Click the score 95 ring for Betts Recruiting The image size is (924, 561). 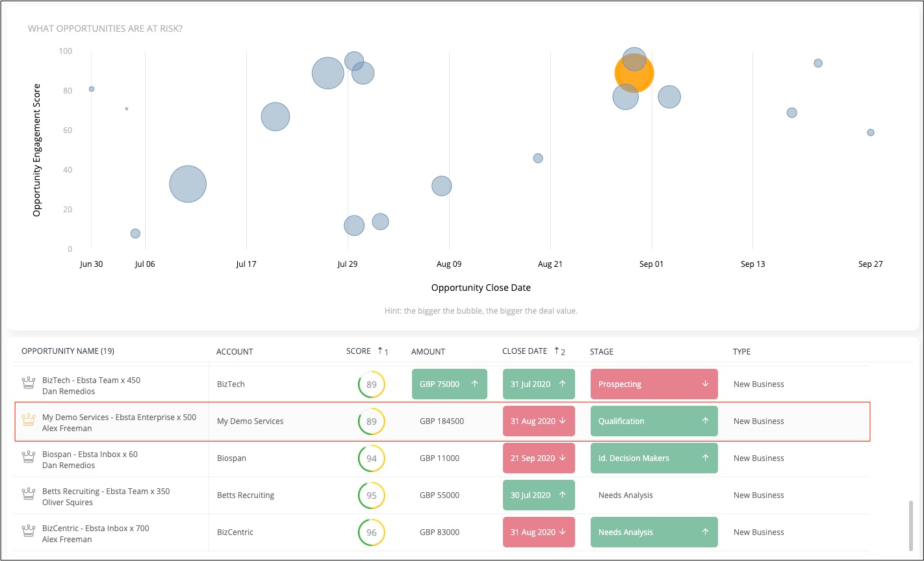click(372, 495)
